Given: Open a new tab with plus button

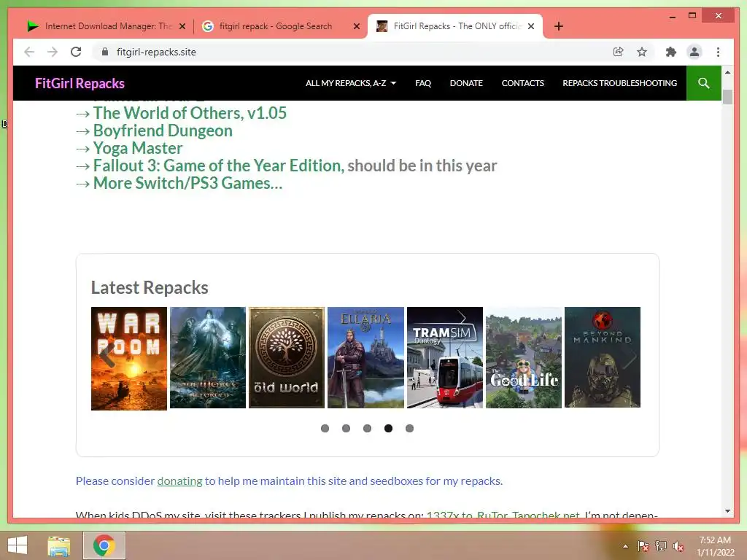Looking at the screenshot, I should click(559, 26).
